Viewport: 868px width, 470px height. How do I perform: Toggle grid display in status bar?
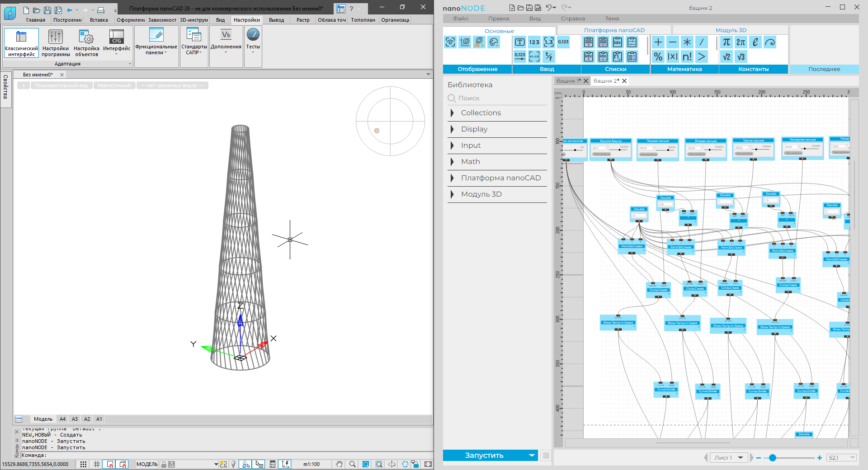pyautogui.click(x=97, y=464)
